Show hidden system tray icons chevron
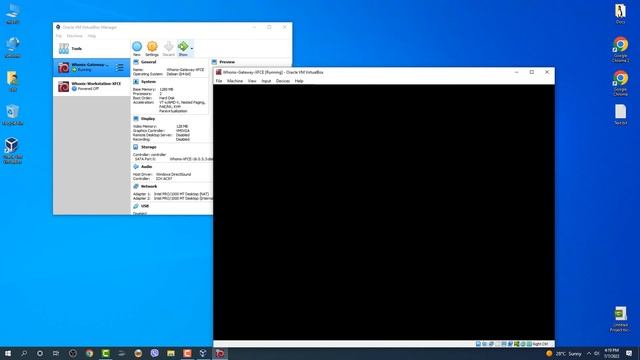The height and width of the screenshot is (360, 640). 589,353
